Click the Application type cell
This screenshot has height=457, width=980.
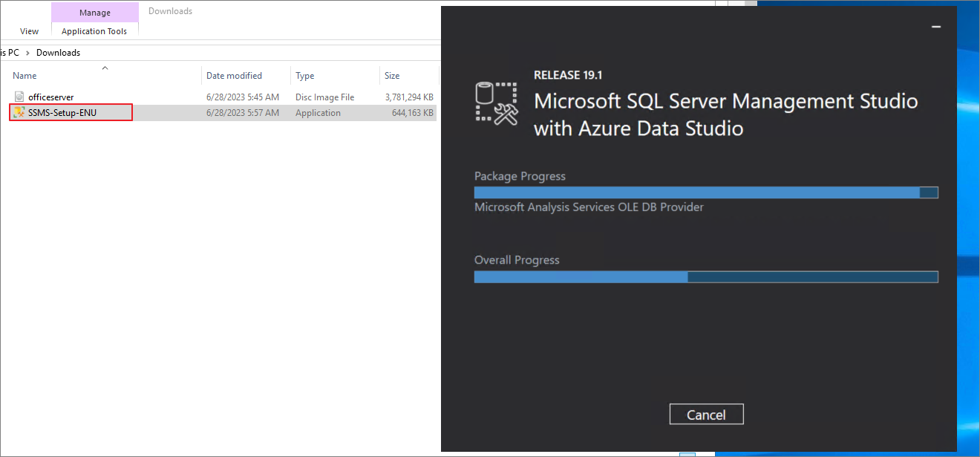click(318, 113)
